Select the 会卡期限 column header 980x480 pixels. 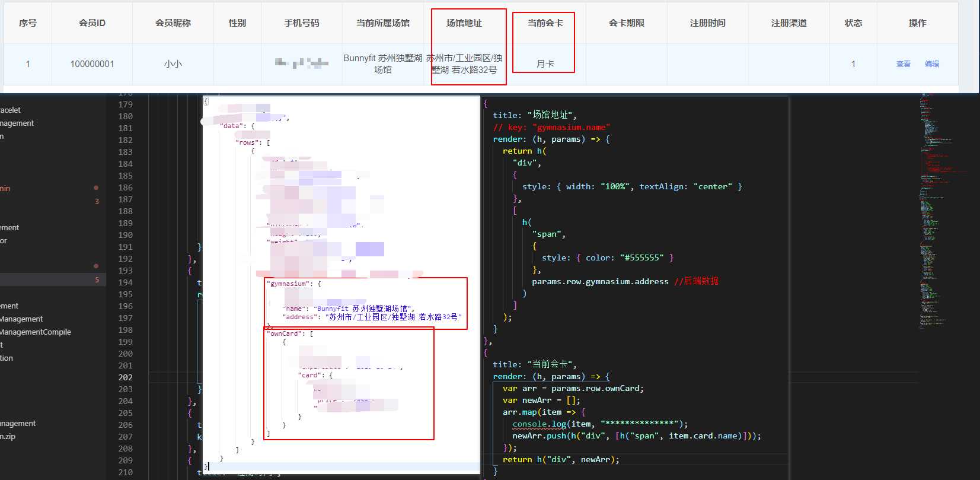(x=627, y=23)
